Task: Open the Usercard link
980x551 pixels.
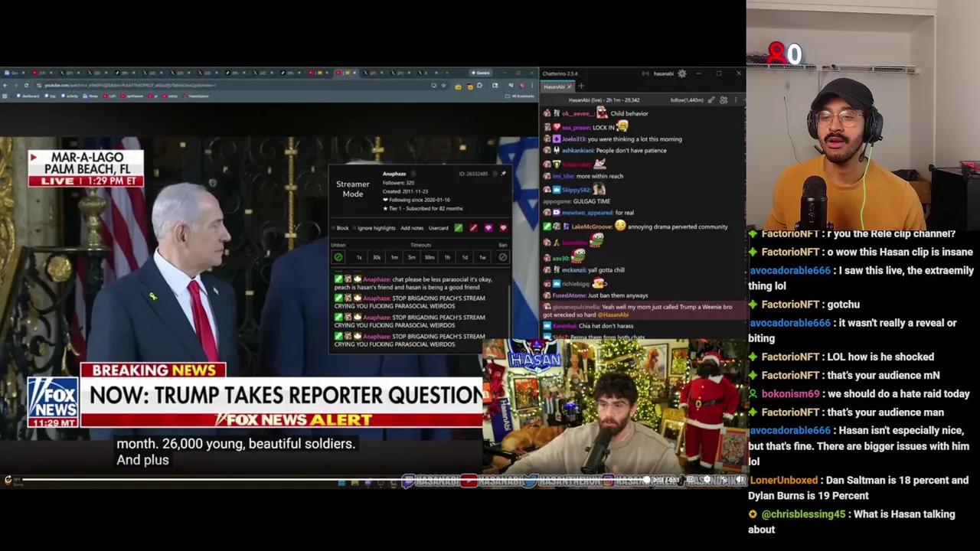Action: (438, 228)
